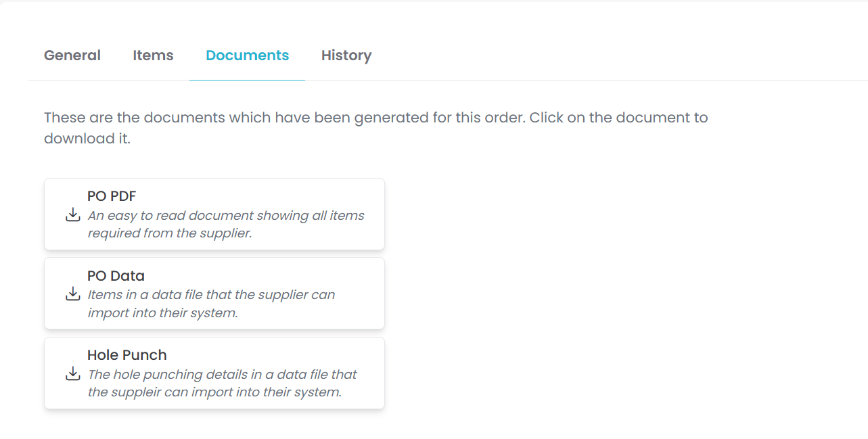
Task: Click the 'download it.' instruction text
Action: (87, 139)
